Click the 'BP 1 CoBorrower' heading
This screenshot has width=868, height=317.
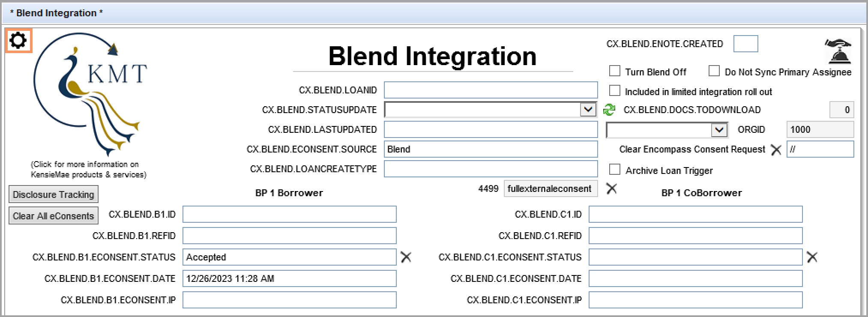click(702, 193)
